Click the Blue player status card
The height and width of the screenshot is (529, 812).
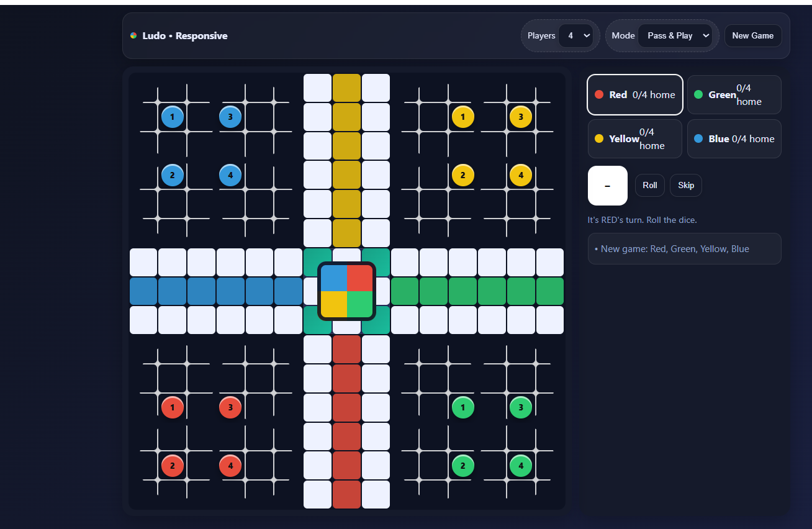pos(734,139)
